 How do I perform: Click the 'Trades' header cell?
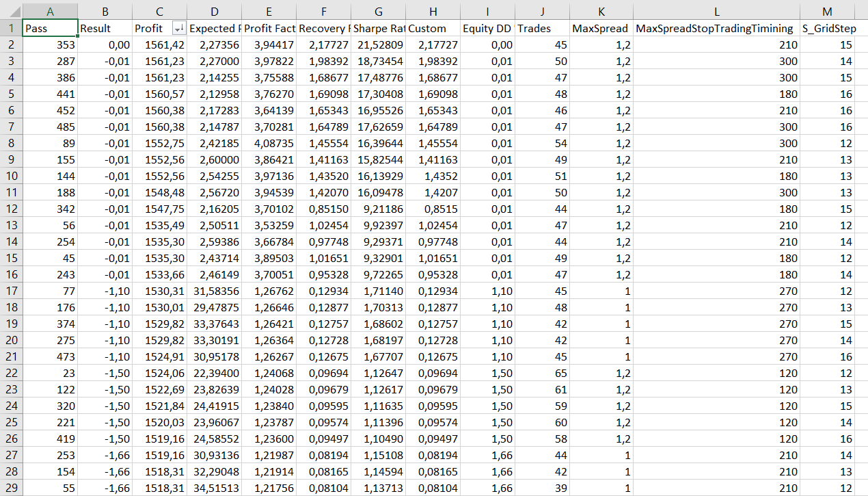click(x=542, y=29)
